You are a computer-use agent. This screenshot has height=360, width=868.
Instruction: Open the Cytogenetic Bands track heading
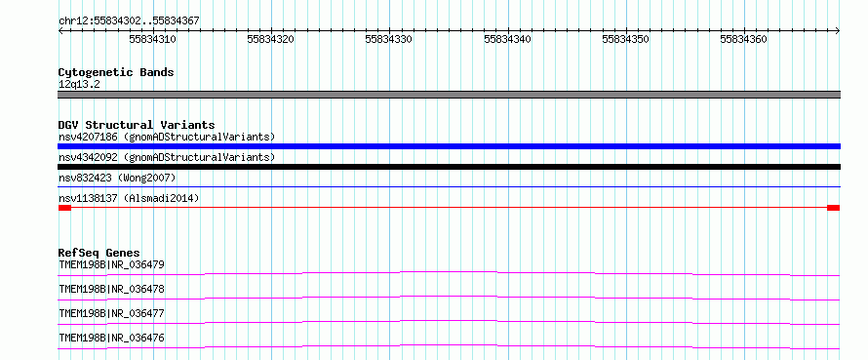(116, 72)
